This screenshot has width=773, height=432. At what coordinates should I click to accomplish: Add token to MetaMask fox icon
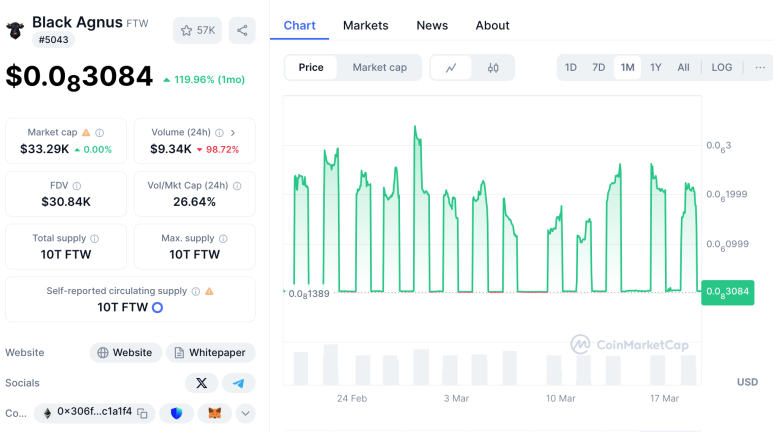[x=214, y=413]
